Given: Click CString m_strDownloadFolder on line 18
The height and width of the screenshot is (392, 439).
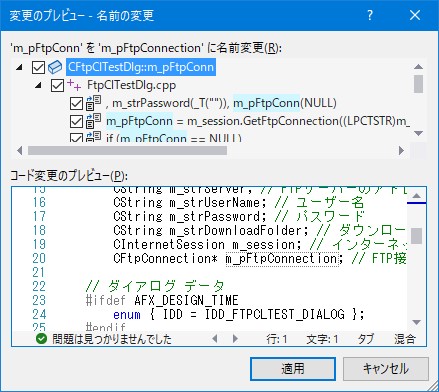Looking at the screenshot, I should pyautogui.click(x=211, y=230).
